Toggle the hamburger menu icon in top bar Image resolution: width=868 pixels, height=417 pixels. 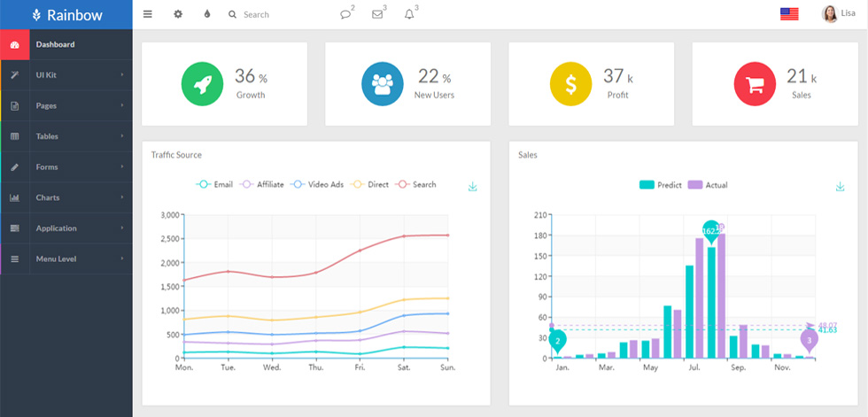click(x=148, y=14)
